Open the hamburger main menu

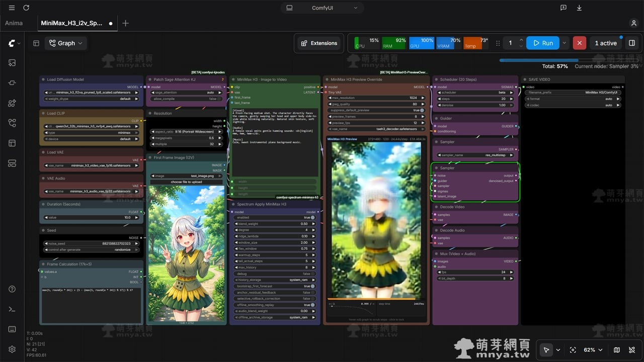tap(12, 8)
